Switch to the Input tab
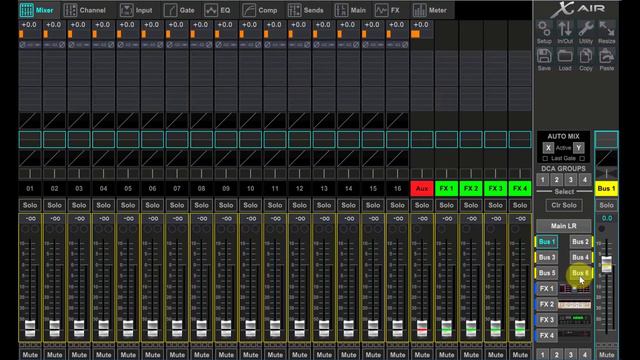This screenshot has height=360, width=640. tap(136, 10)
